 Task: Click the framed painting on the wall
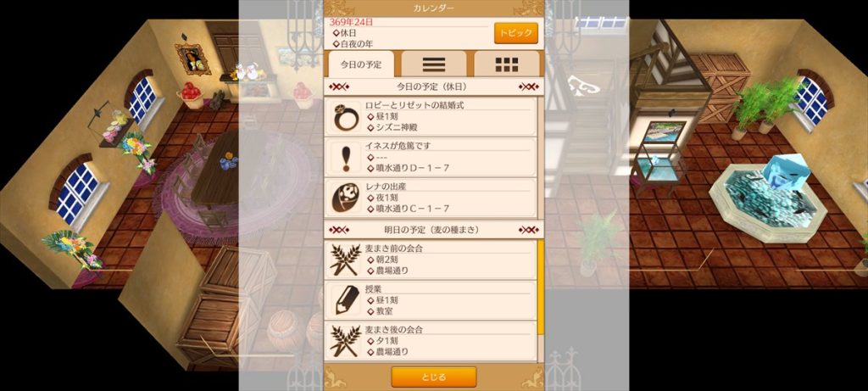pos(192,59)
